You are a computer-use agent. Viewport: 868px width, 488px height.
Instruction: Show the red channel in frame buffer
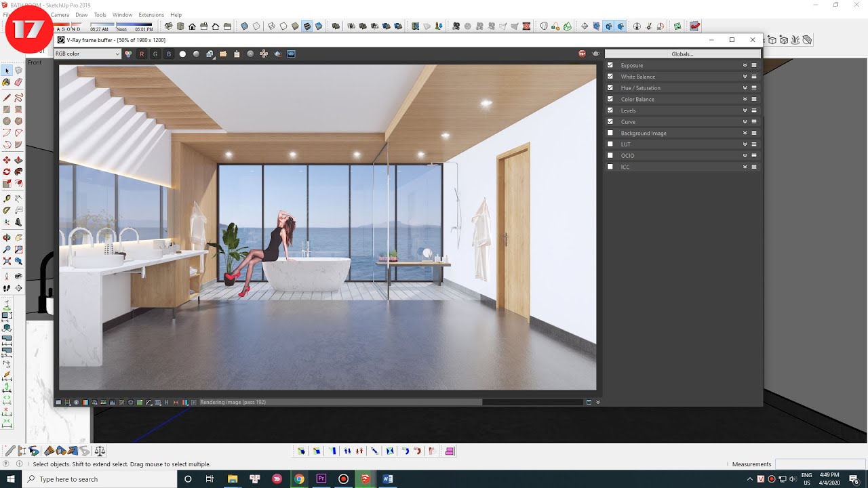[142, 54]
